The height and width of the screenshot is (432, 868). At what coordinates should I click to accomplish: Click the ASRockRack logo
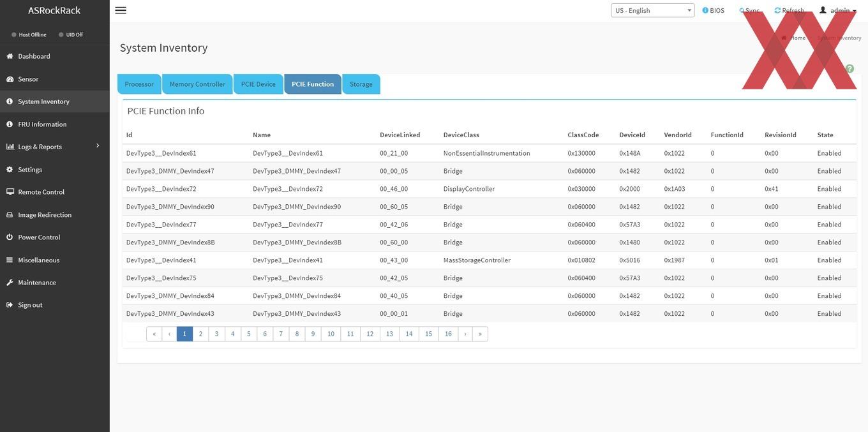pos(54,10)
